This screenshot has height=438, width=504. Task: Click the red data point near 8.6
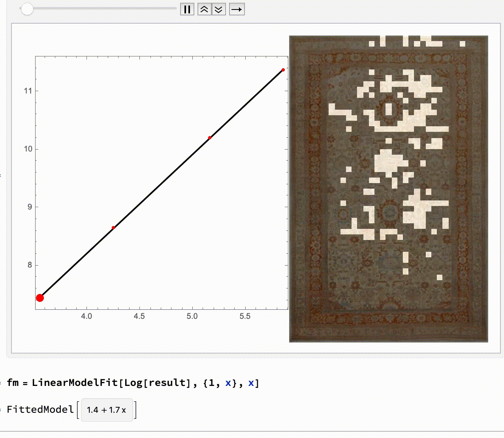[x=113, y=228]
